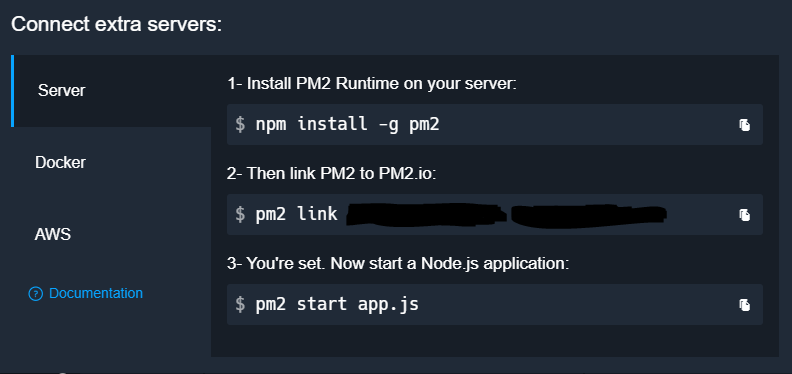792x374 pixels.
Task: Click the first blacked-out key
Action: point(426,215)
